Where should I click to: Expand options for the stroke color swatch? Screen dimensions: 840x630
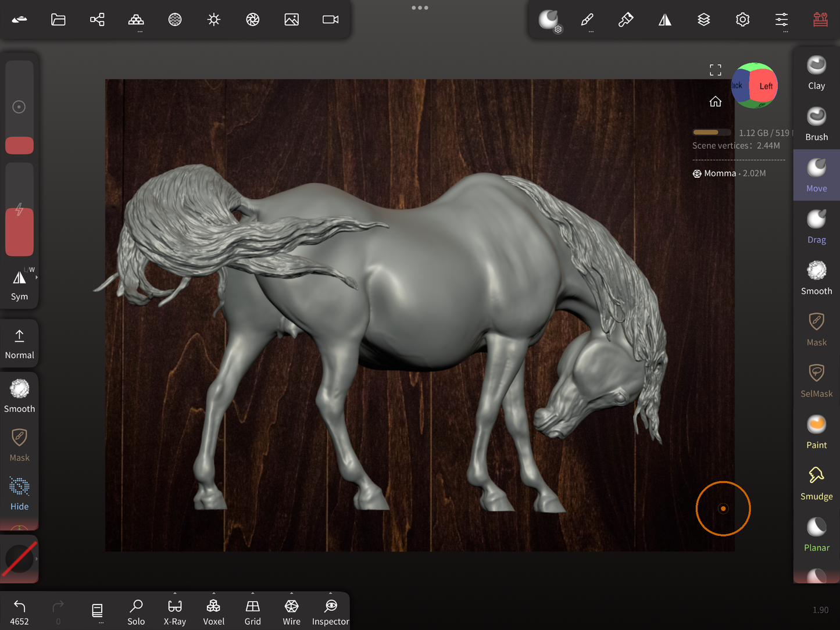37,559
